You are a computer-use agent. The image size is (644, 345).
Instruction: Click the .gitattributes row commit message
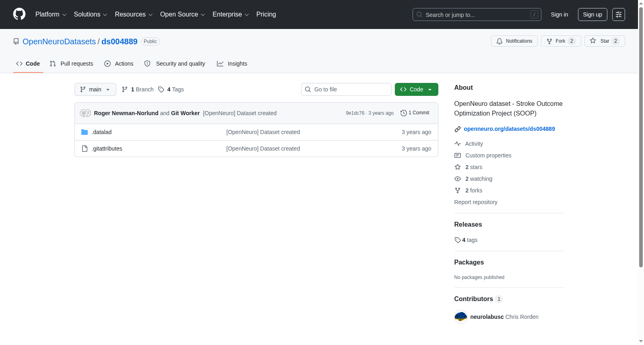coord(263,149)
